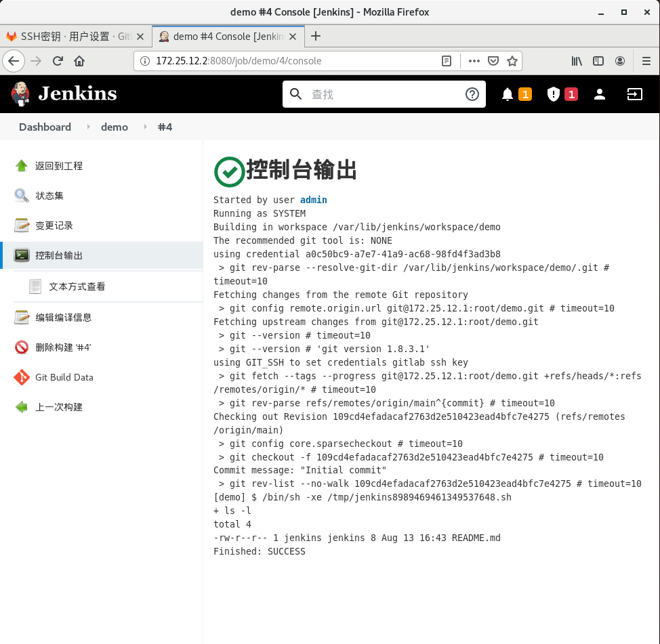Click the green success checkmark status icon
The height and width of the screenshot is (644, 660).
tap(230, 171)
